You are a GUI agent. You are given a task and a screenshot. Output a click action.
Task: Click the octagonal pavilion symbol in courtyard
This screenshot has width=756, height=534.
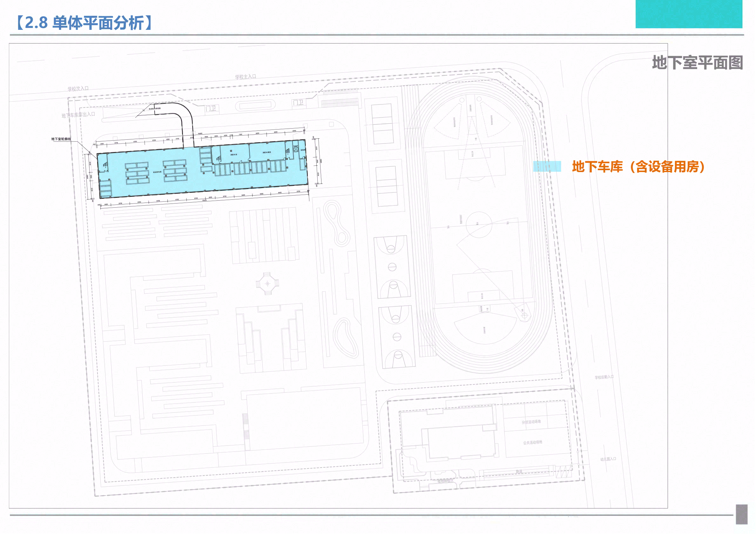267,283
